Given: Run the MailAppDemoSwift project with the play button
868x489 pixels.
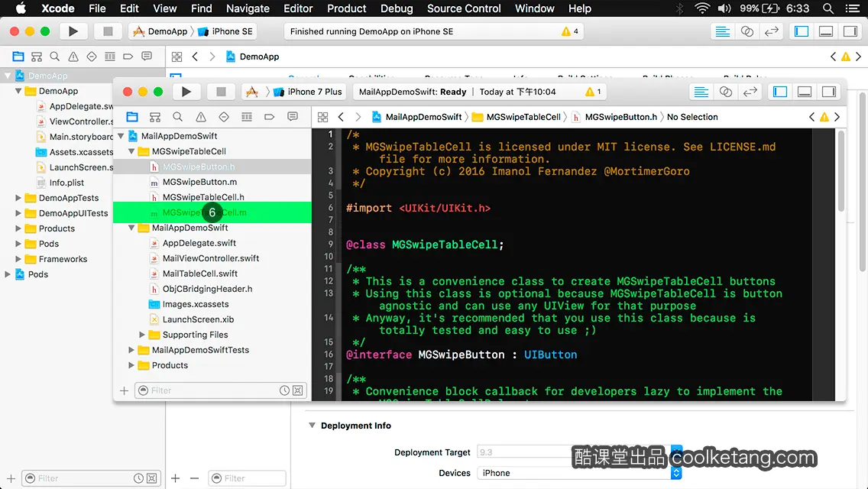Looking at the screenshot, I should (186, 92).
